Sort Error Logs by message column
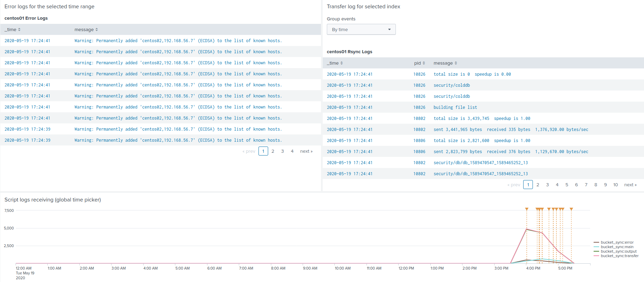The height and width of the screenshot is (282, 644). (86, 30)
